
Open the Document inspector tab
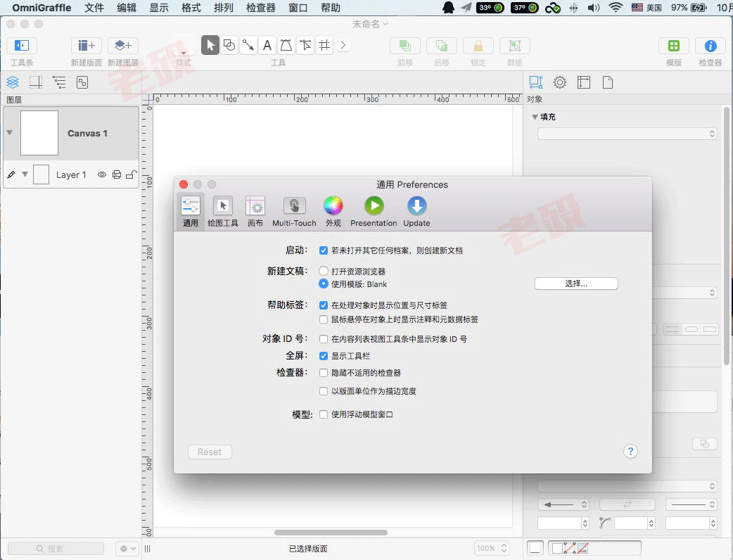pyautogui.click(x=608, y=82)
